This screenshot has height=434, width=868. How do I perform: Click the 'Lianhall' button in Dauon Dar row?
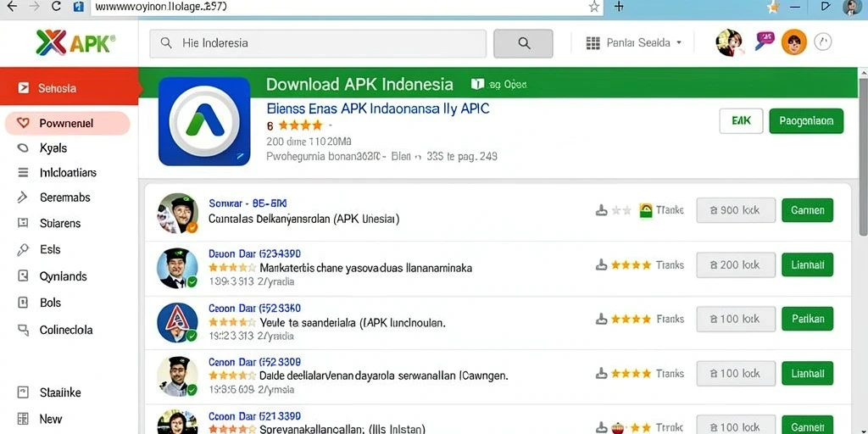807,264
